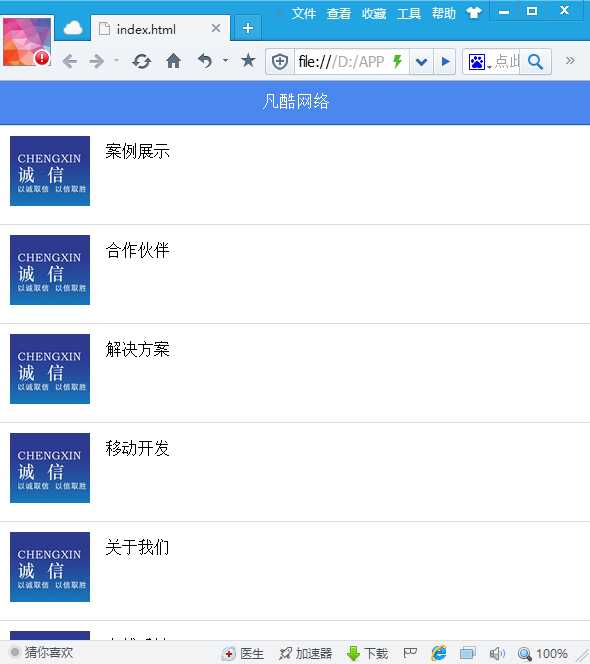The width and height of the screenshot is (590, 664).
Task: Expand the toolbar overflow chevrons
Action: [570, 61]
